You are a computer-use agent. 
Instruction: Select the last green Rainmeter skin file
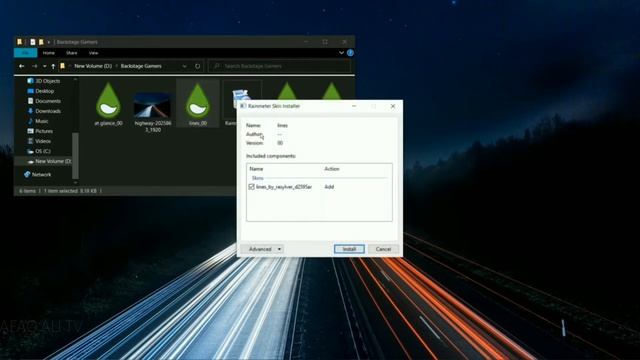pyautogui.click(x=331, y=91)
